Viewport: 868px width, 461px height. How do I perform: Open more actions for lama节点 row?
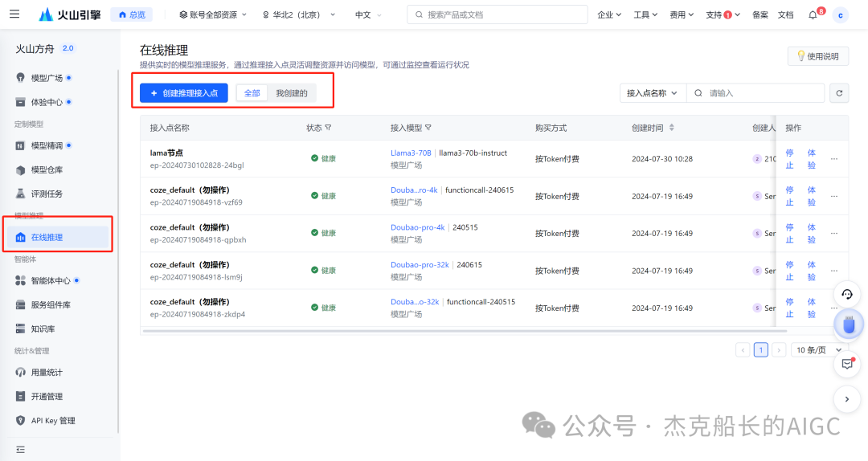834,159
